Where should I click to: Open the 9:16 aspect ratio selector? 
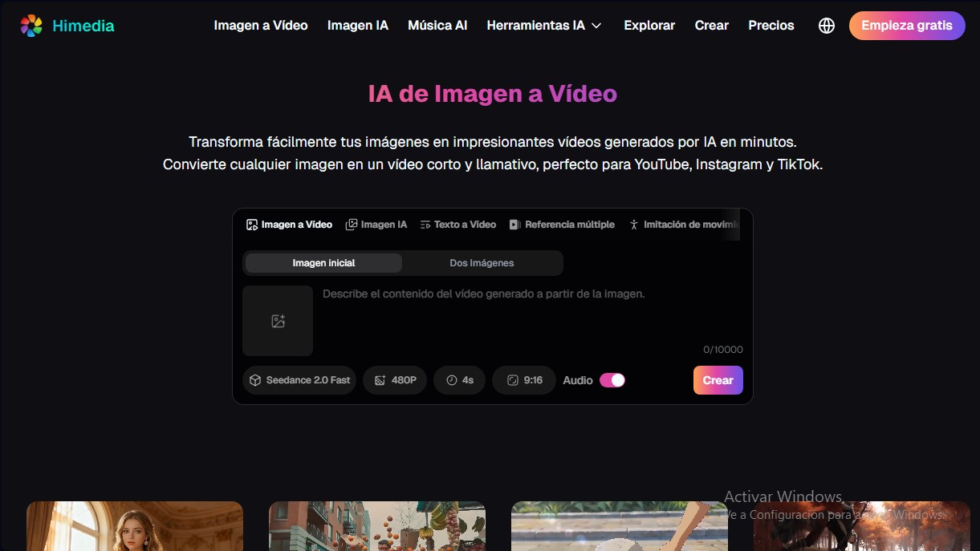tap(524, 380)
